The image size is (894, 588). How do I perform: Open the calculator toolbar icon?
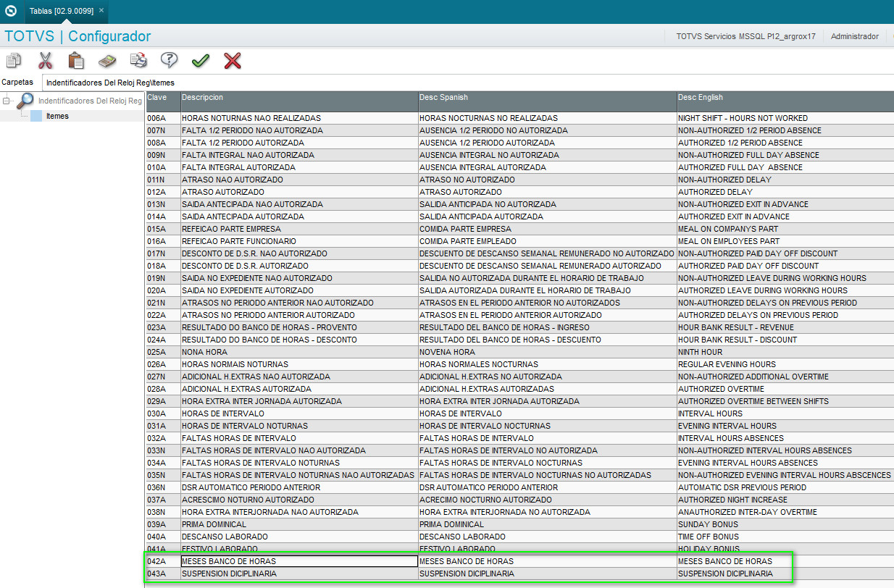click(x=107, y=61)
